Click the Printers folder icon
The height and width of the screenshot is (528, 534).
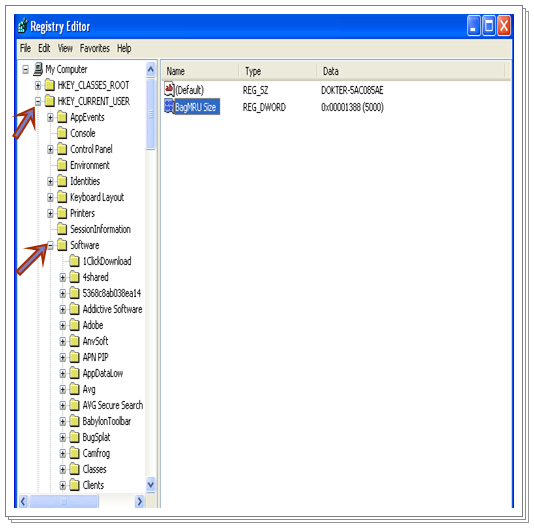(62, 213)
